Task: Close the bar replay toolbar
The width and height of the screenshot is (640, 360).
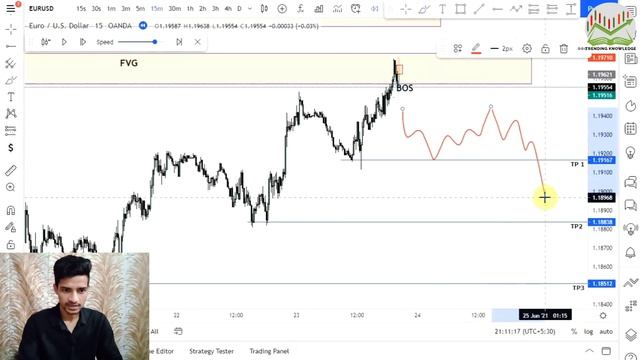Action: pyautogui.click(x=198, y=42)
